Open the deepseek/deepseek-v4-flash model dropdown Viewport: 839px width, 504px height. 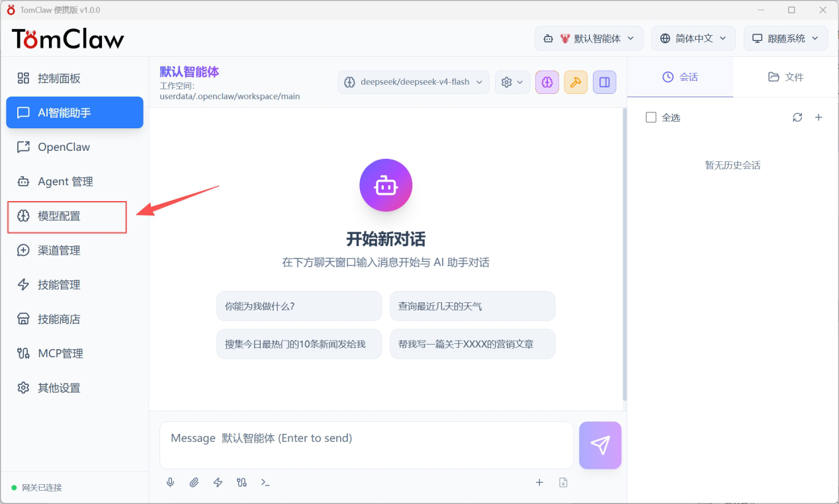(x=414, y=82)
